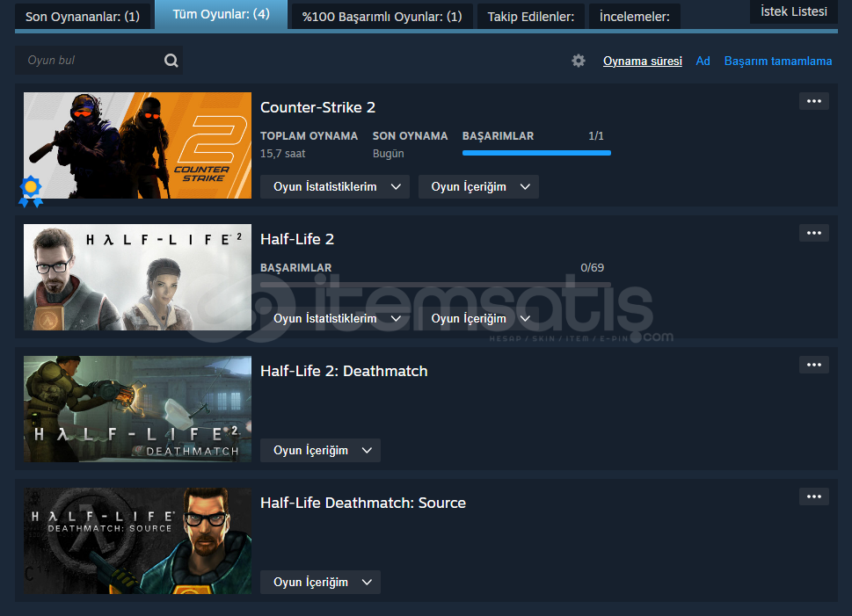
Task: Switch to Son Oynananlar tab
Action: coord(83,17)
